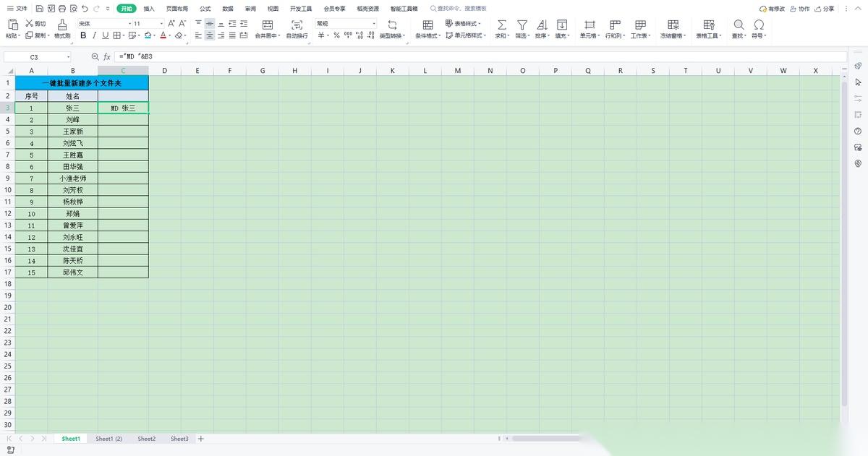Click the Freeze Panes (冻结窗格) icon
The width and height of the screenshot is (868, 456).
(x=673, y=25)
